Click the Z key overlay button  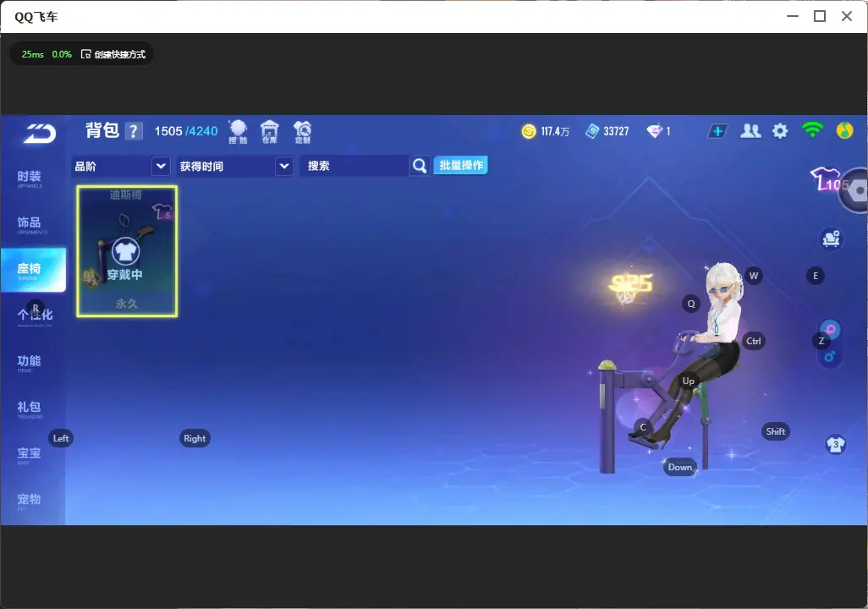pyautogui.click(x=821, y=341)
